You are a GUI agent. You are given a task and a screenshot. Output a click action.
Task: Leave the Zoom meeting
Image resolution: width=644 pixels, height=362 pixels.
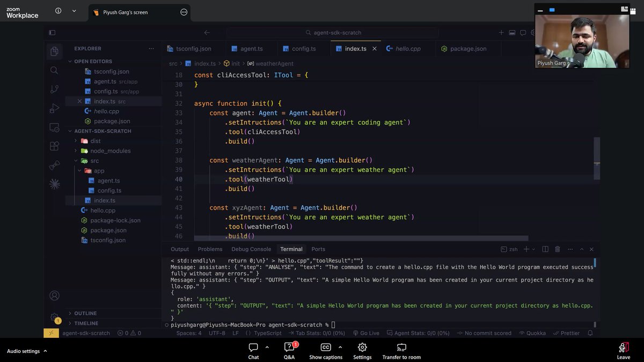pos(623,351)
